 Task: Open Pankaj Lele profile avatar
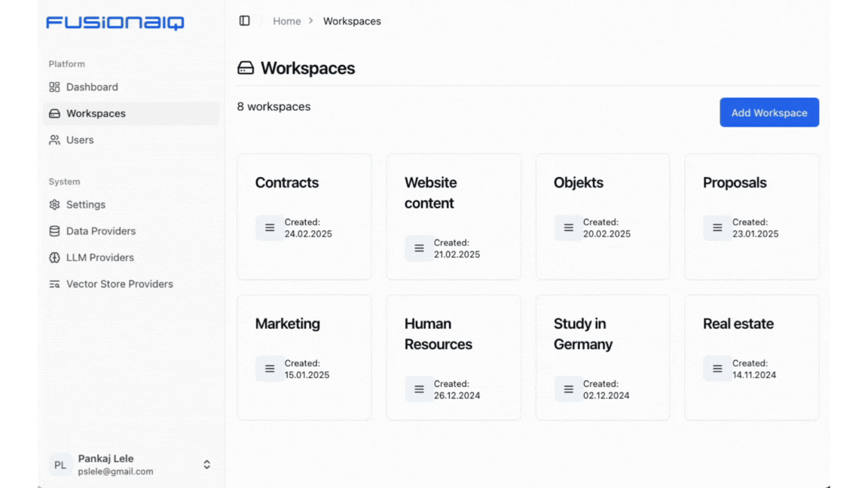tap(60, 465)
